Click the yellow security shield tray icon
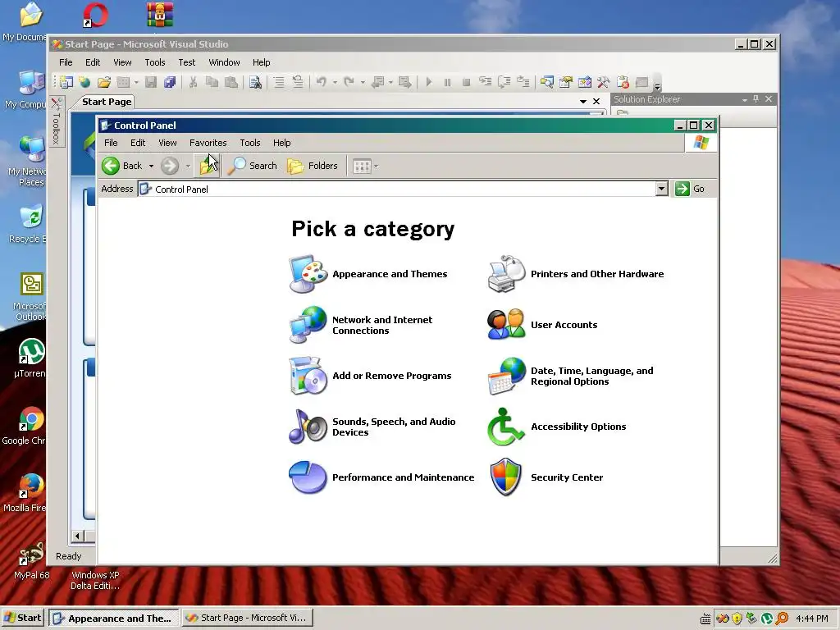Screen dimensions: 840x630 [737, 619]
